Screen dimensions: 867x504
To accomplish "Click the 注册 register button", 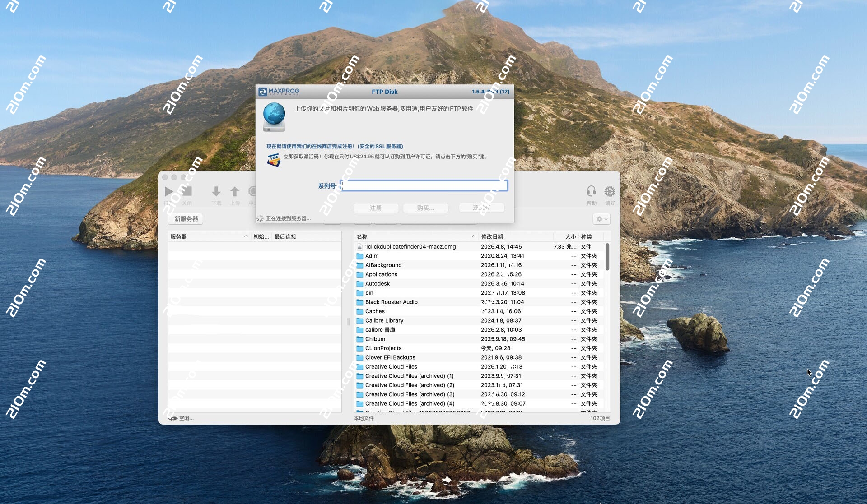I will tap(376, 208).
